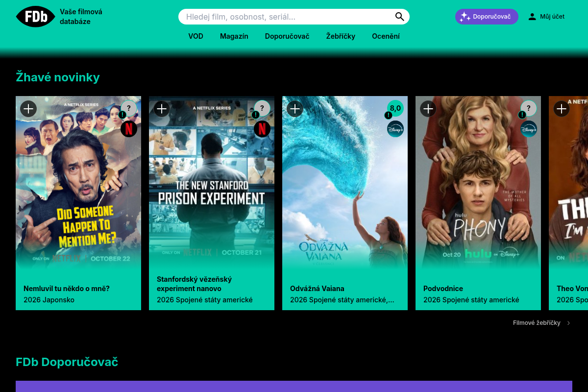The height and width of the screenshot is (392, 588).
Task: Click Disney+ badge on Odvážná Vaiana card
Action: click(x=395, y=129)
